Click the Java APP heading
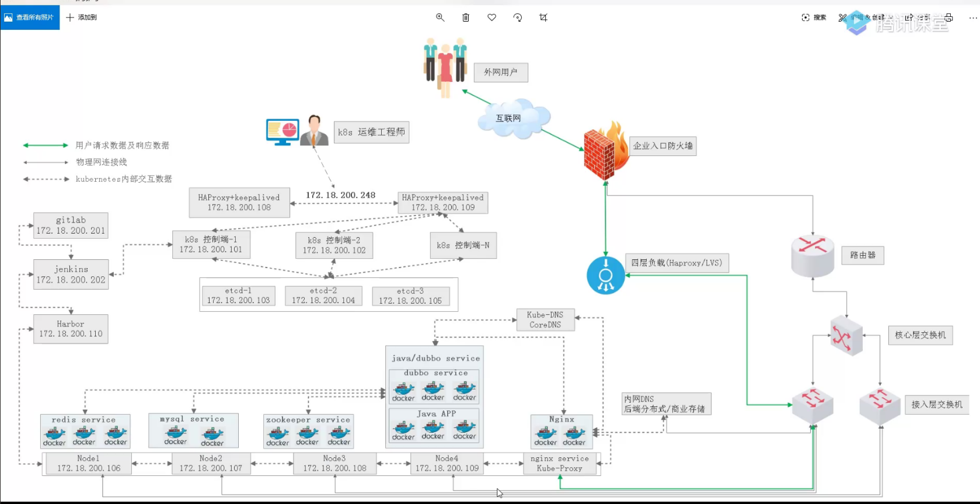Viewport: 980px width, 504px height. pyautogui.click(x=436, y=414)
